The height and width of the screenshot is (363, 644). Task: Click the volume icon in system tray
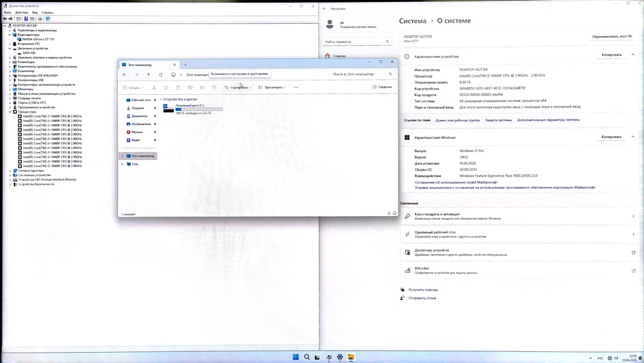pyautogui.click(x=616, y=358)
